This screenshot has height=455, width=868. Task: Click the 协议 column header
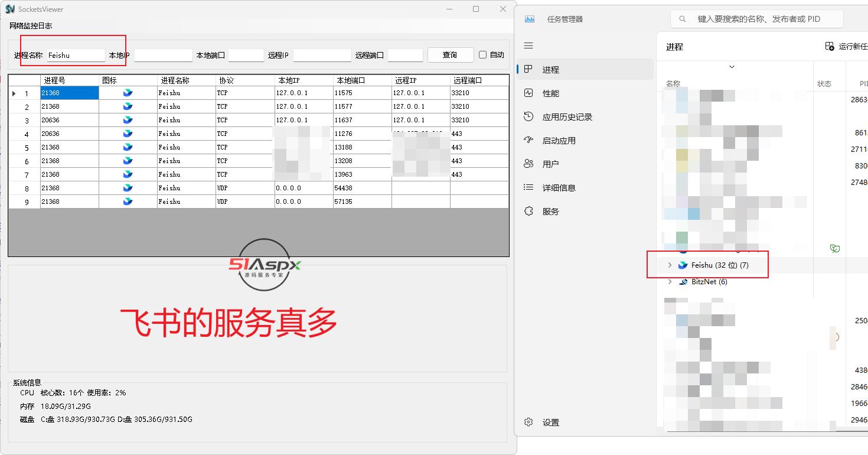pos(245,80)
